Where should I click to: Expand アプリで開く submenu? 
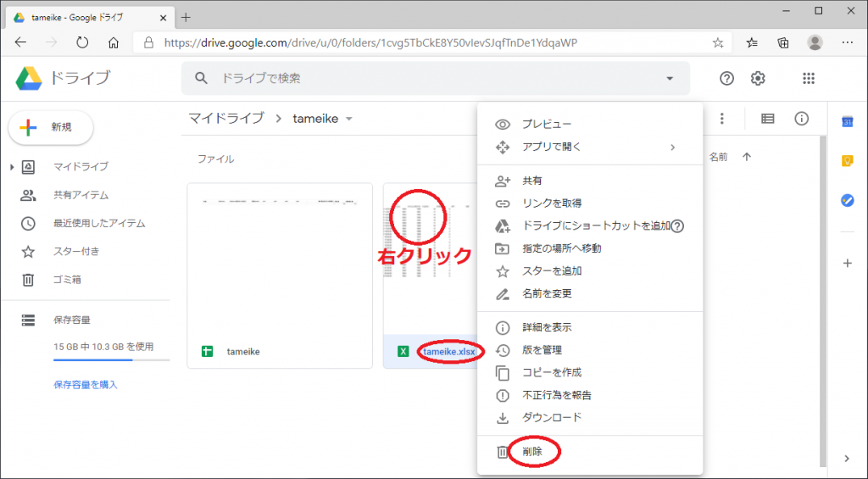[673, 147]
